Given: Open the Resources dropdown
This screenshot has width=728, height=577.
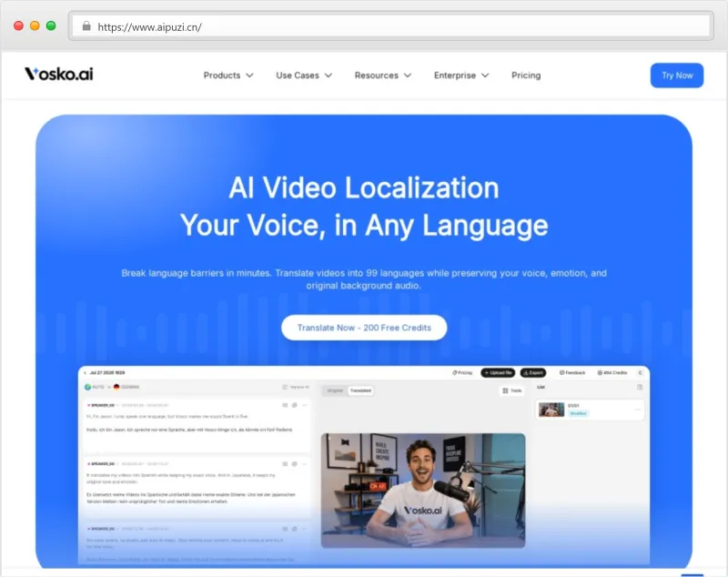Looking at the screenshot, I should pos(383,76).
